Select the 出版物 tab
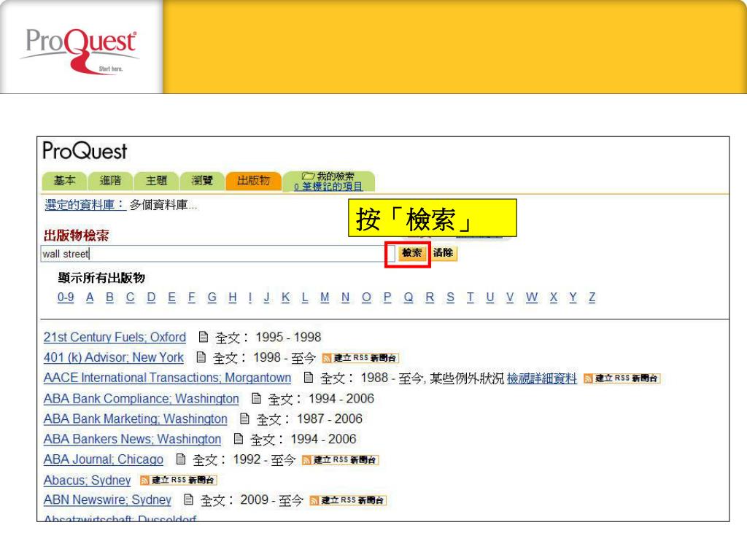 tap(253, 181)
